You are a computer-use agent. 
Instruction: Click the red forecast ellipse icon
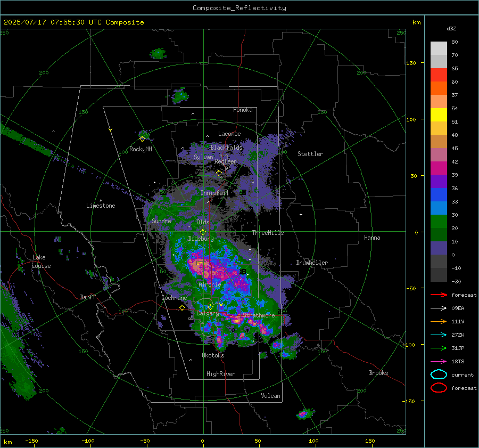click(x=439, y=388)
